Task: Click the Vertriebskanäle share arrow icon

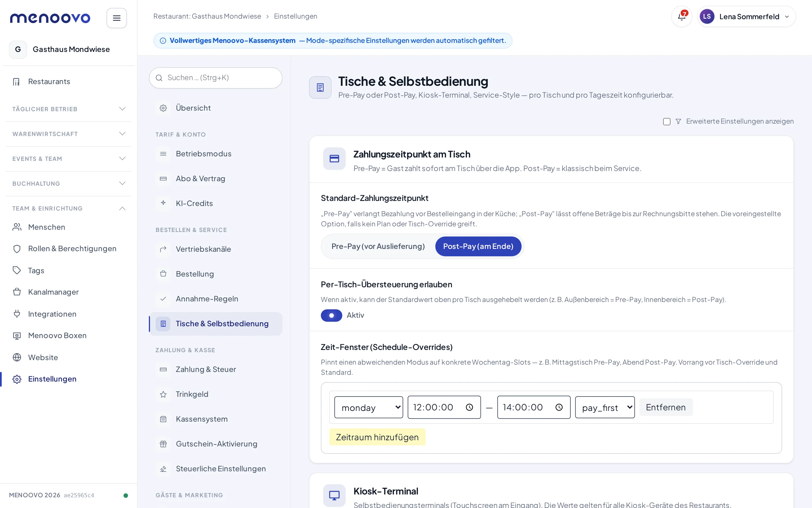Action: (163, 249)
